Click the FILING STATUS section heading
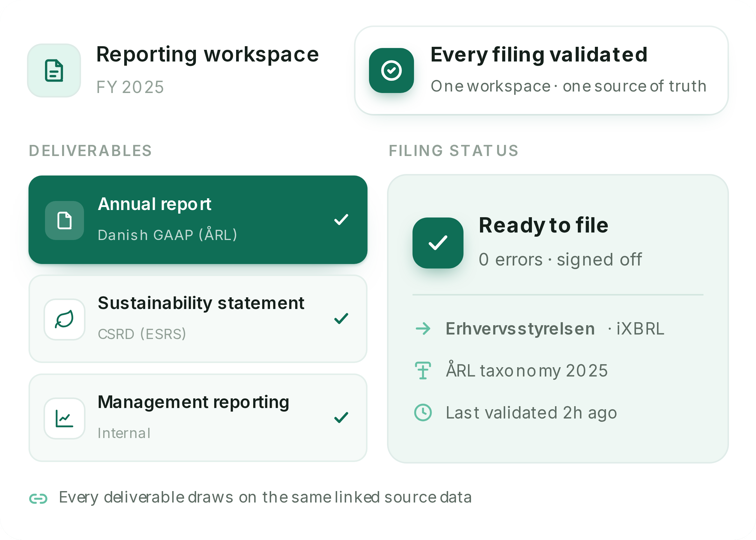Viewport: 756px width, 540px height. [454, 151]
